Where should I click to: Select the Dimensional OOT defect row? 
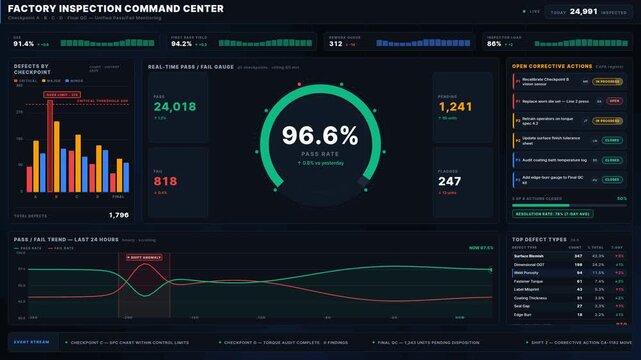coord(568,265)
